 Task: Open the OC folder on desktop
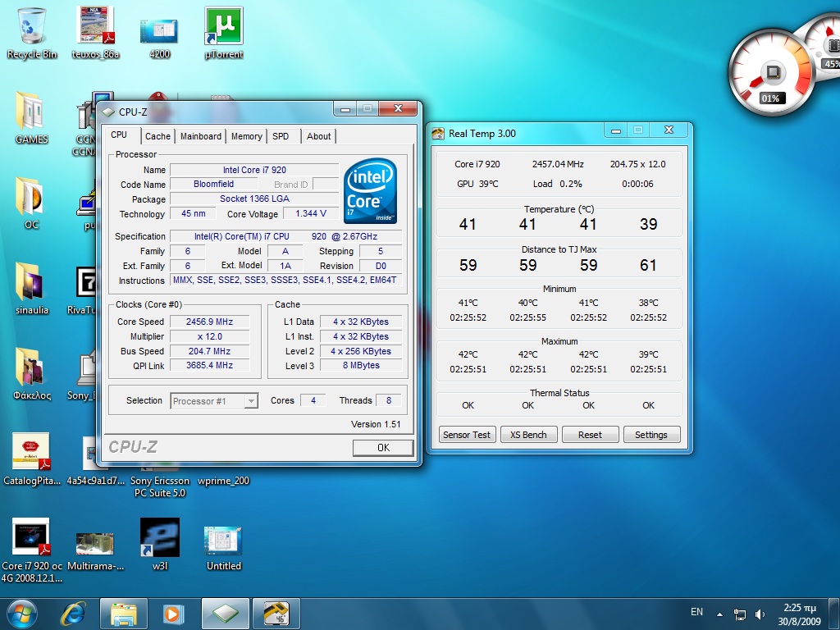[x=31, y=203]
